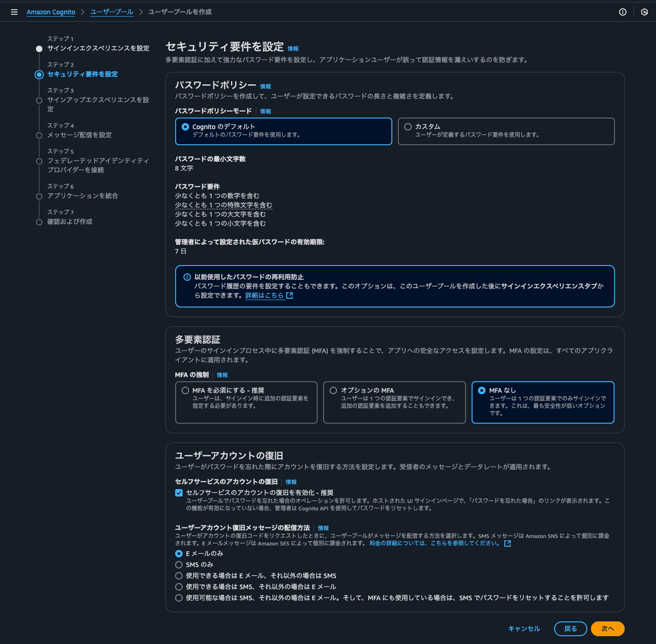Open 詳細はこちら link in password reuse notice
656x644 pixels.
point(264,295)
